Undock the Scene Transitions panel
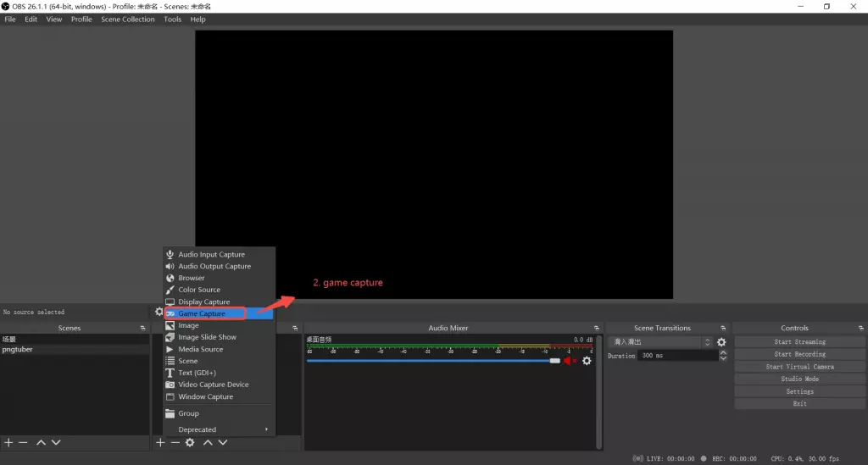The height and width of the screenshot is (465, 868). coord(723,329)
